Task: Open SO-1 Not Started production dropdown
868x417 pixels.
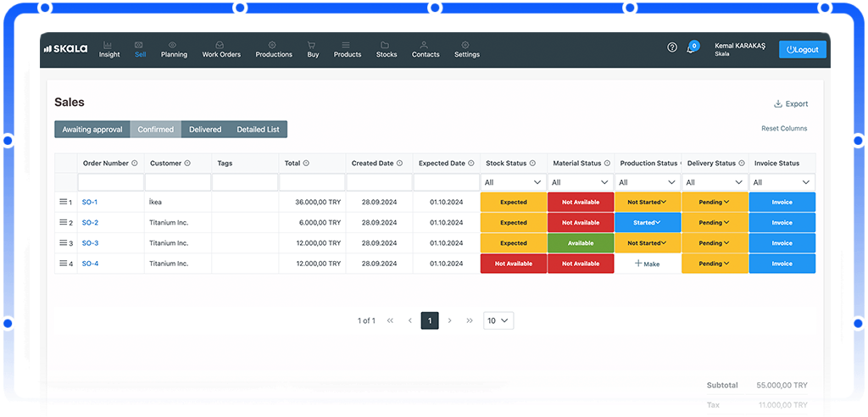Action: click(x=648, y=202)
